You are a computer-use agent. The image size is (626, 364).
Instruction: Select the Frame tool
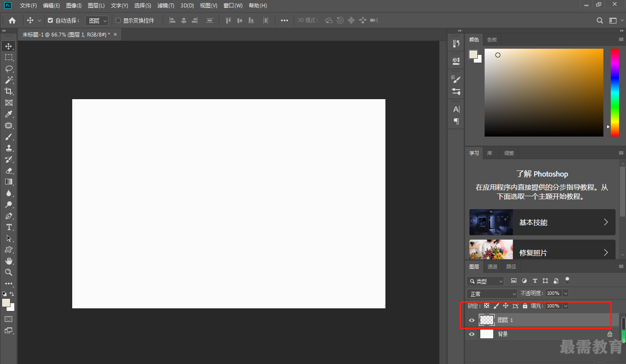pos(9,103)
